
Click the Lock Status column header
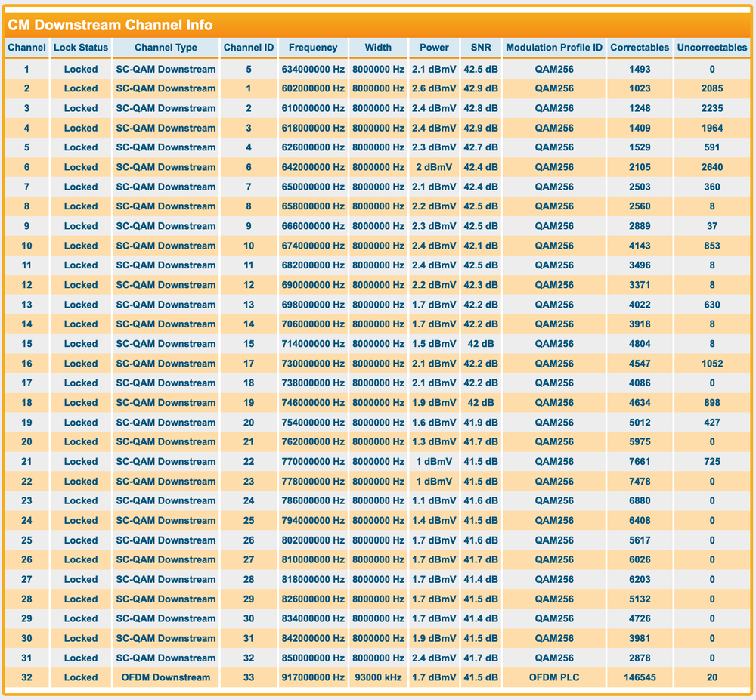coord(80,47)
